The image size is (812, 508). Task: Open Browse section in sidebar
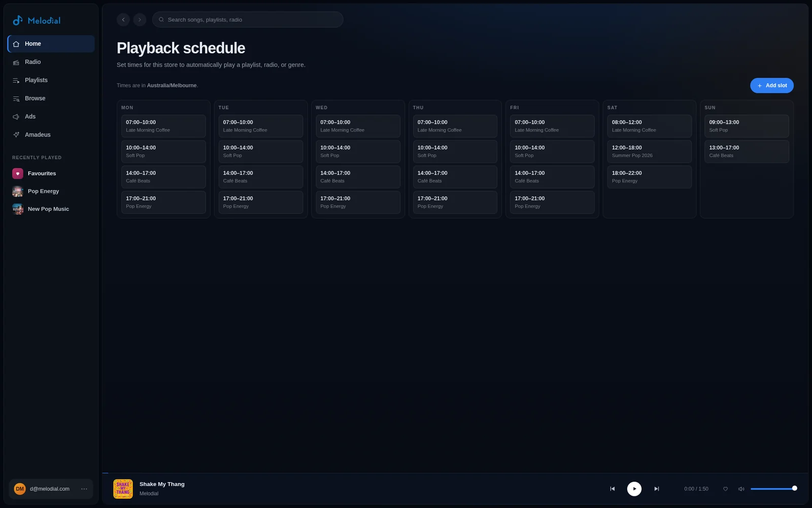click(x=51, y=99)
